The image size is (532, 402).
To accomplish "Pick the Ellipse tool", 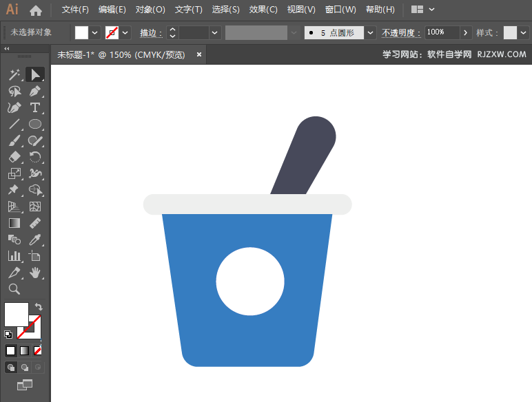I will (35, 124).
